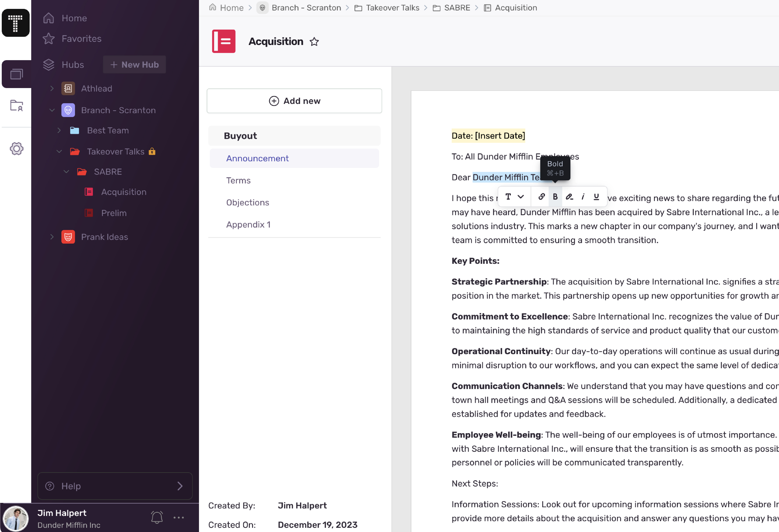Star the Acquisition document
The height and width of the screenshot is (532, 779).
(x=314, y=41)
